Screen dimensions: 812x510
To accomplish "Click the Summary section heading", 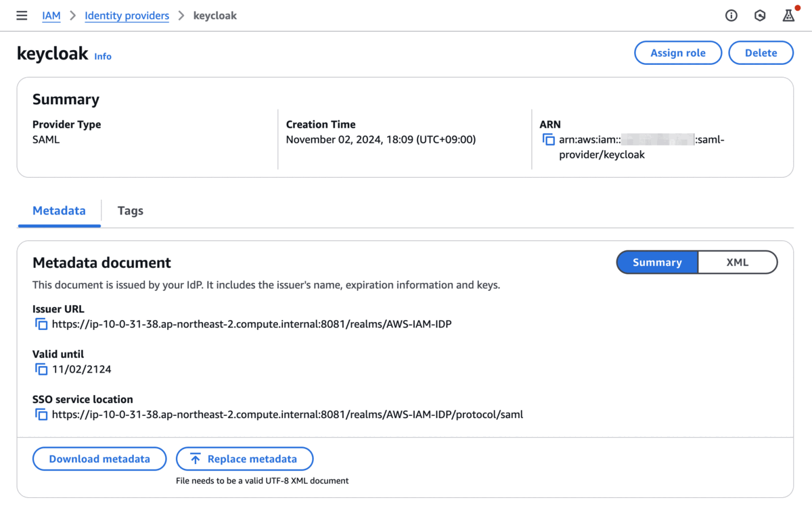I will click(66, 99).
